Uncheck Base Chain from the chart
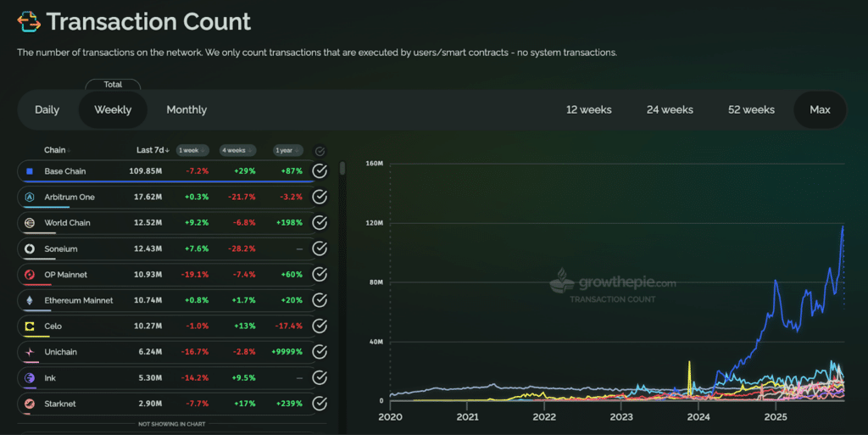This screenshot has width=868, height=435. pyautogui.click(x=320, y=171)
